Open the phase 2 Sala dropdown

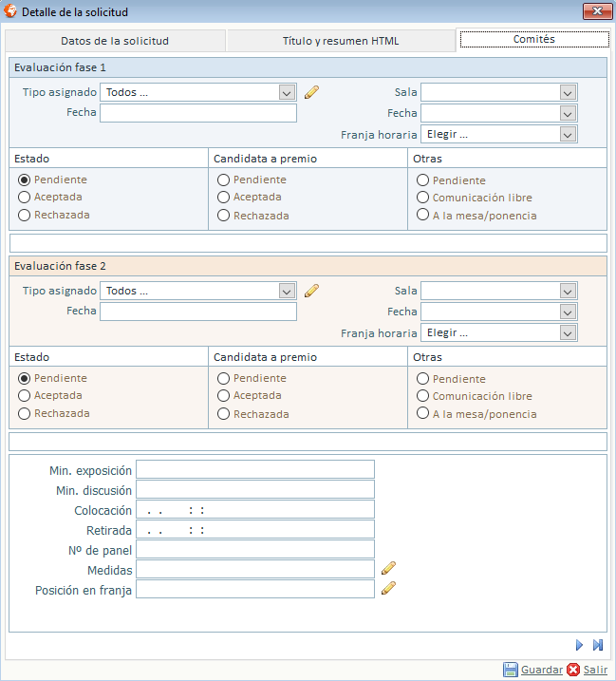point(568,291)
